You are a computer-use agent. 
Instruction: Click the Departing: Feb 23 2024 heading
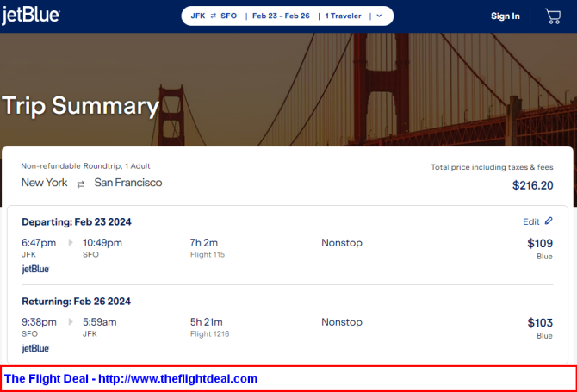(77, 222)
